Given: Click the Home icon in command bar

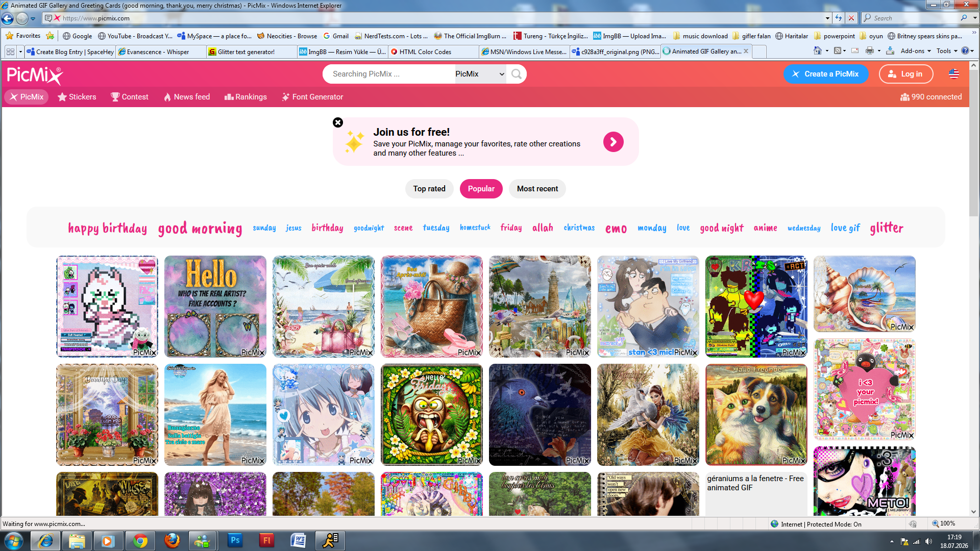Looking at the screenshot, I should [x=818, y=51].
